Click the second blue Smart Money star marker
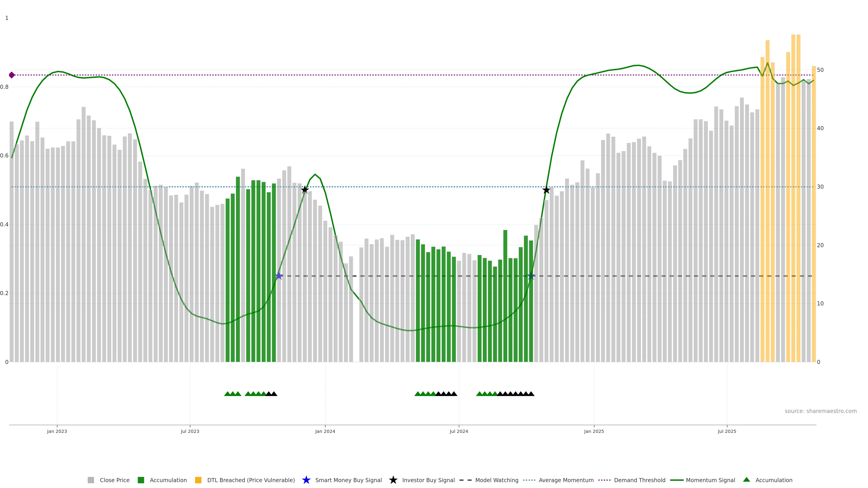This screenshot has width=868, height=488. [x=531, y=276]
